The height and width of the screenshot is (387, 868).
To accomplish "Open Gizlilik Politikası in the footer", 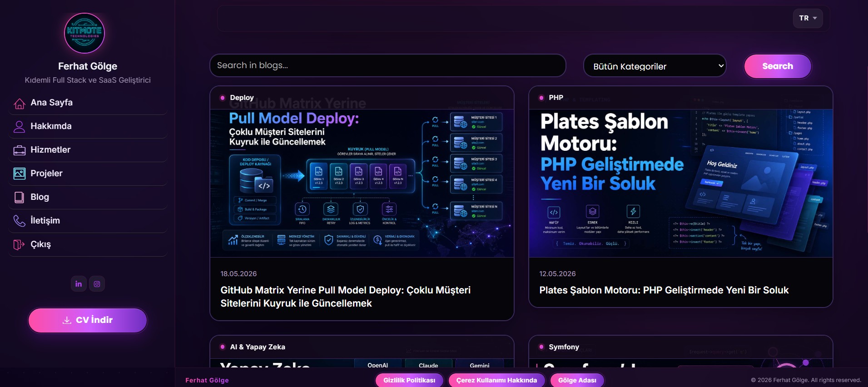I will point(409,380).
